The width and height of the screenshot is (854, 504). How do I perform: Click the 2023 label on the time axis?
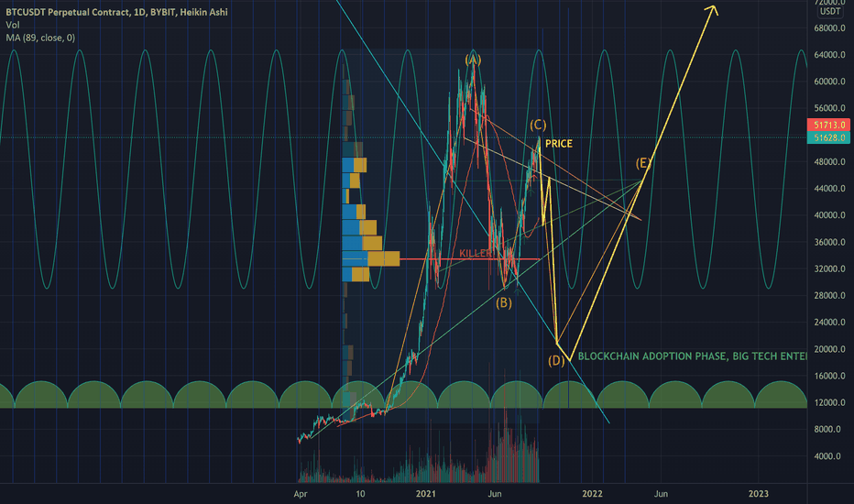click(758, 494)
